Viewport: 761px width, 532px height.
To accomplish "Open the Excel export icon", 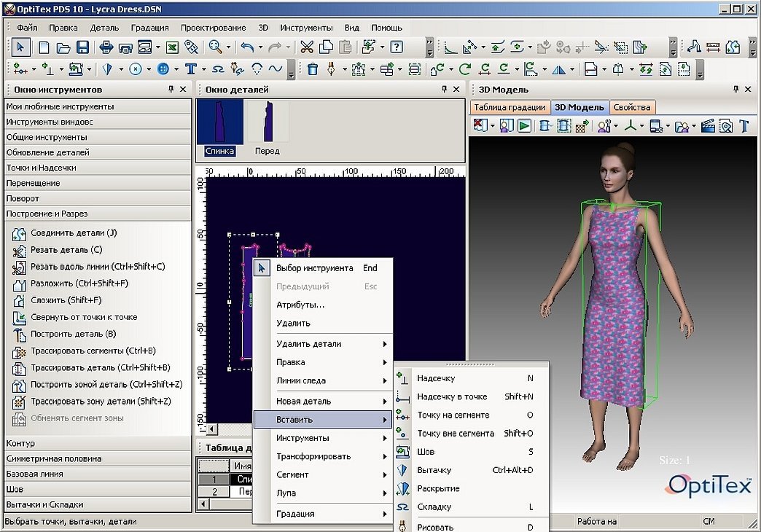I will pyautogui.click(x=172, y=47).
